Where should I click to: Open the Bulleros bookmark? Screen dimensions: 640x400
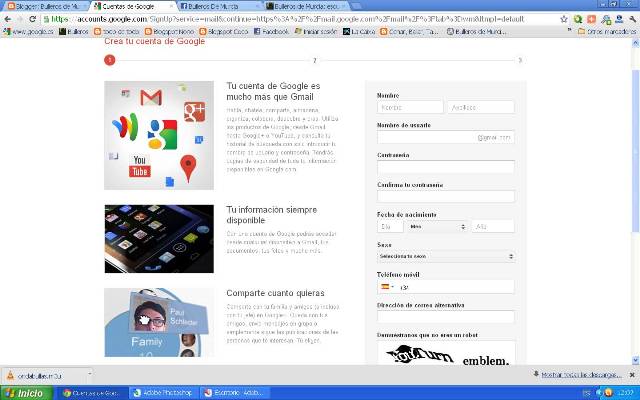click(74, 31)
